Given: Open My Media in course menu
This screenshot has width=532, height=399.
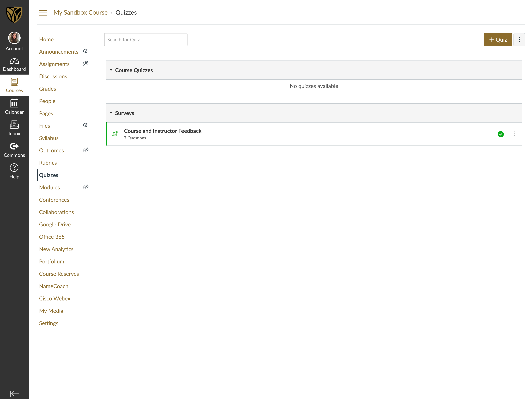Looking at the screenshot, I should [51, 311].
